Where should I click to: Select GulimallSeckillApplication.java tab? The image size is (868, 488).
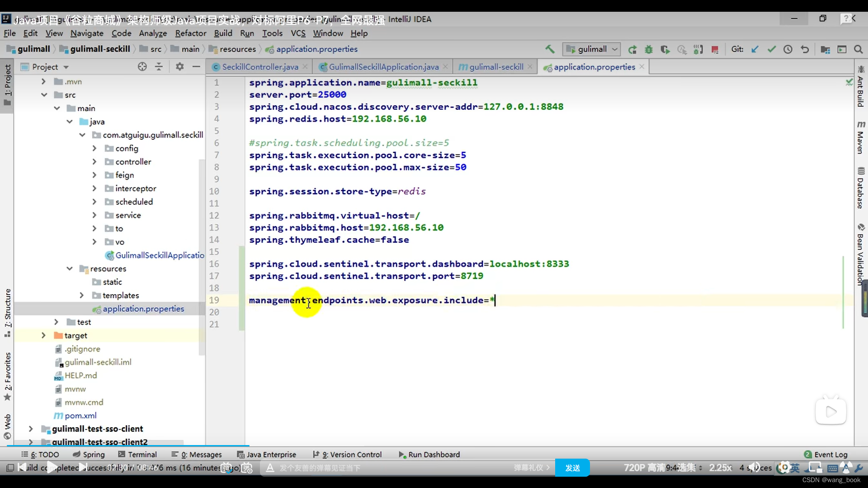[384, 67]
